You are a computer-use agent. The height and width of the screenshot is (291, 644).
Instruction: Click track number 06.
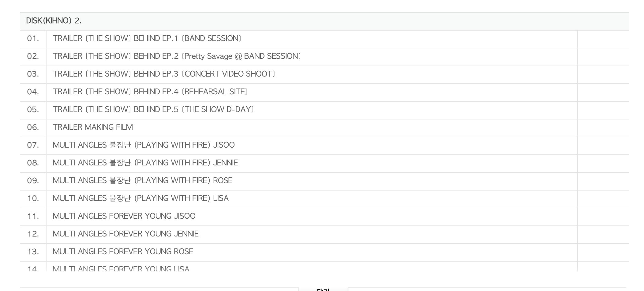33,127
